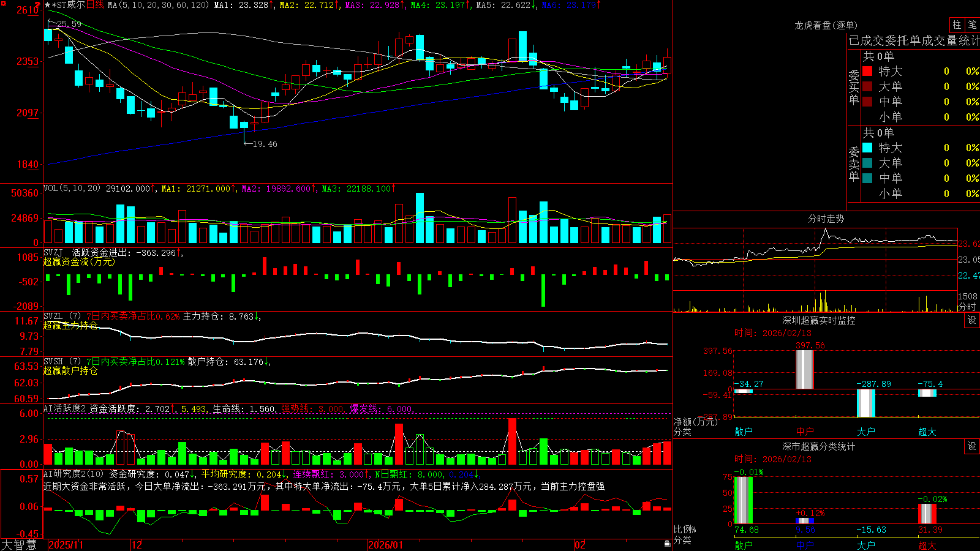Image resolution: width=980 pixels, height=551 pixels.
Task: Click the 大户 -287.89 net amount bar
Action: pos(866,403)
